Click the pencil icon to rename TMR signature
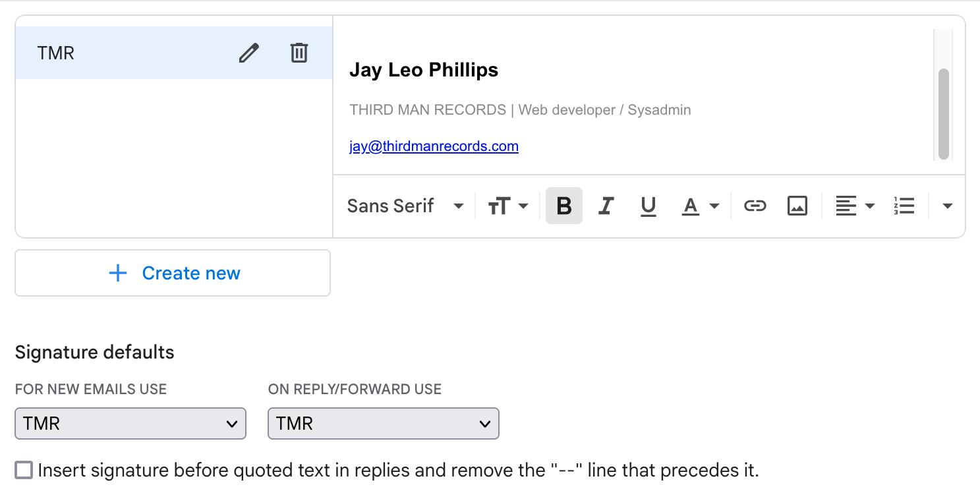980x493 pixels. click(248, 53)
